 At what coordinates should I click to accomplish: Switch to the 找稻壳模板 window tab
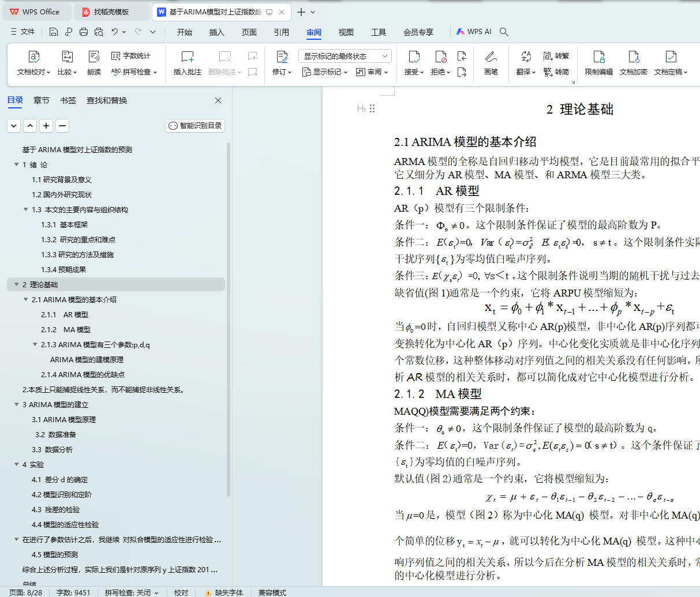pyautogui.click(x=111, y=12)
